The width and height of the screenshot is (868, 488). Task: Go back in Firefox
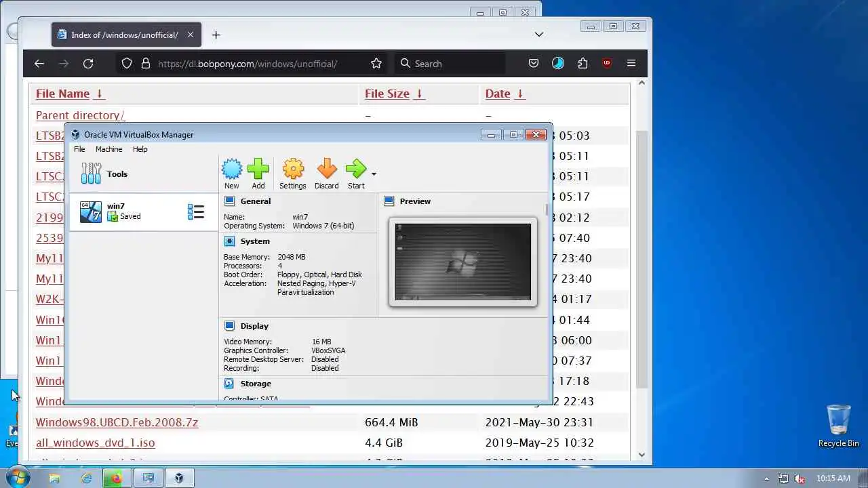(39, 64)
